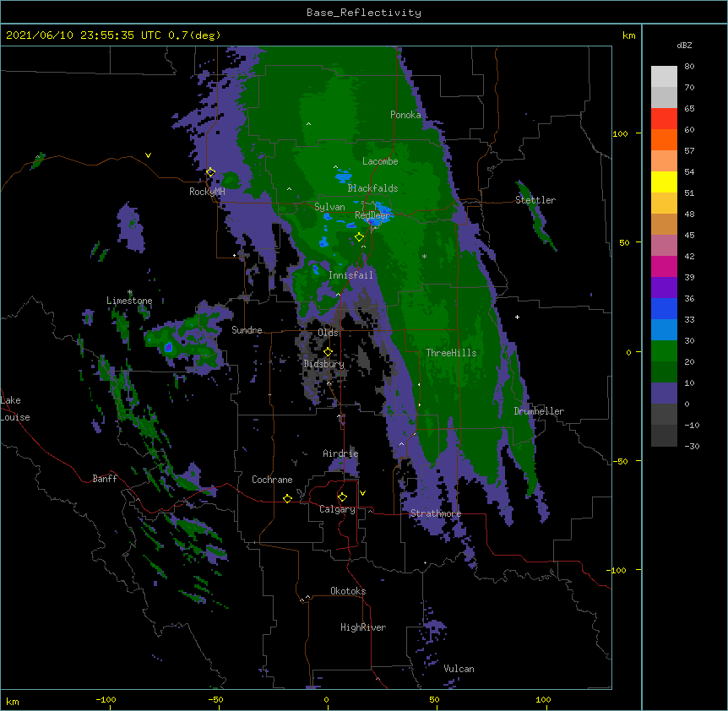Click the Sundre label

pos(247,330)
